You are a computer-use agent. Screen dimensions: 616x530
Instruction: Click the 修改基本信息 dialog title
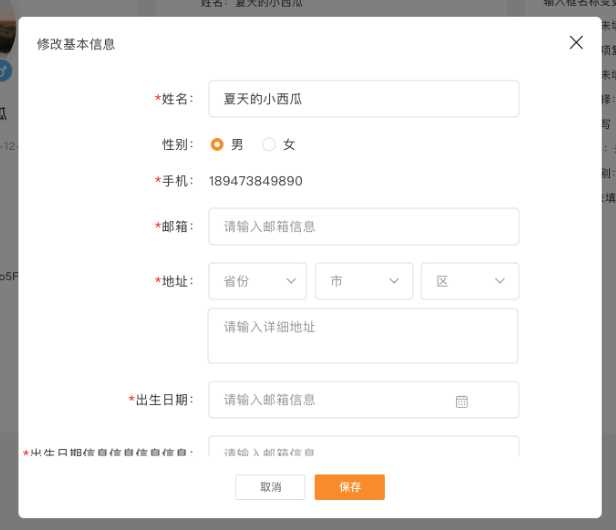pyautogui.click(x=76, y=44)
